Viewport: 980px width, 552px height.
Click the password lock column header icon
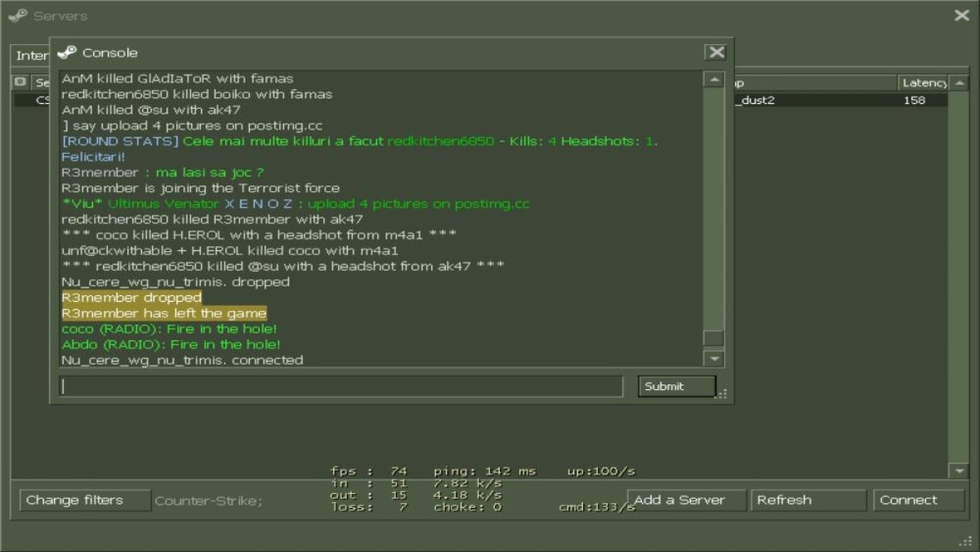pyautogui.click(x=21, y=82)
